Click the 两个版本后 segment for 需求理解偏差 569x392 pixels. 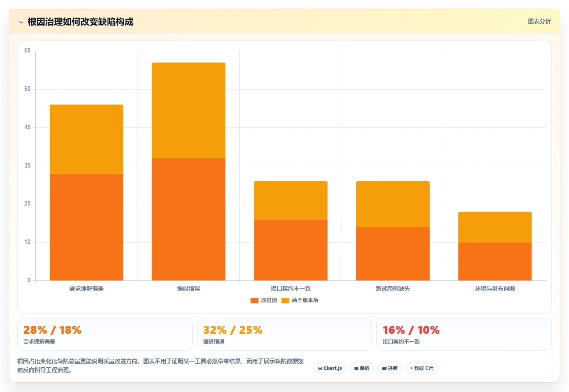[x=86, y=139]
